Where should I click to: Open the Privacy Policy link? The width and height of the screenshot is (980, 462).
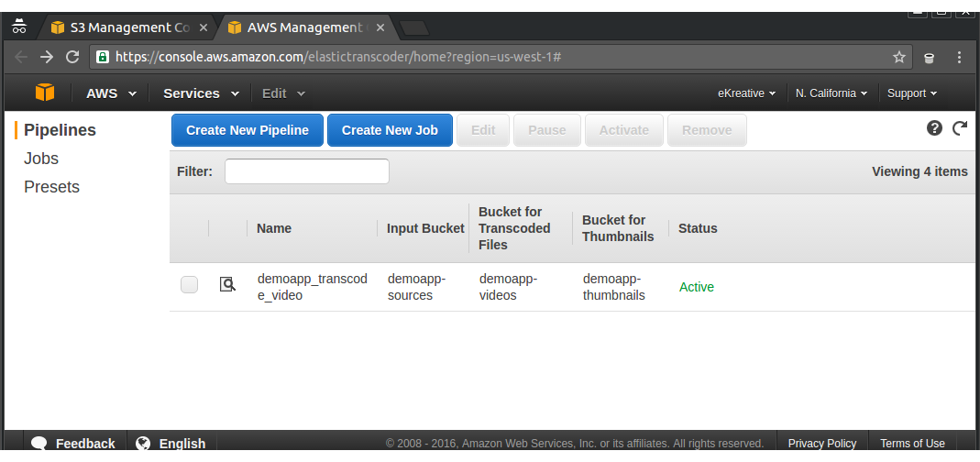821,444
